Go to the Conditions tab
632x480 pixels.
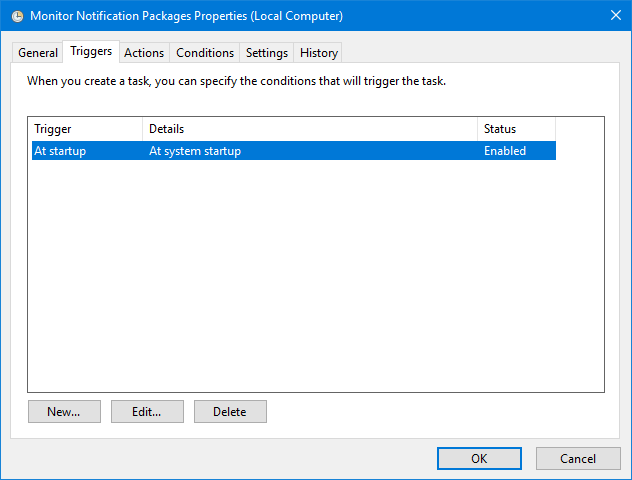click(205, 53)
